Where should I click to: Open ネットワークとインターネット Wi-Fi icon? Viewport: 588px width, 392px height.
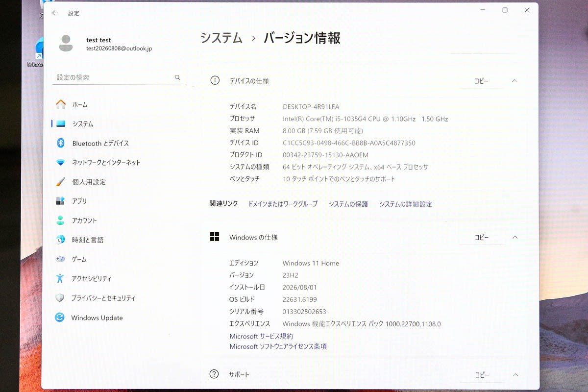(60, 162)
